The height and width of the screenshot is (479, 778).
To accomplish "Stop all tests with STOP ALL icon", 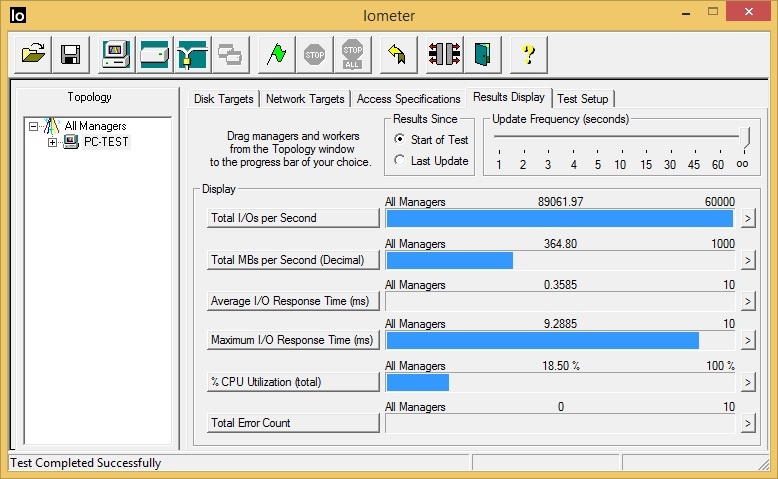I will click(x=352, y=55).
